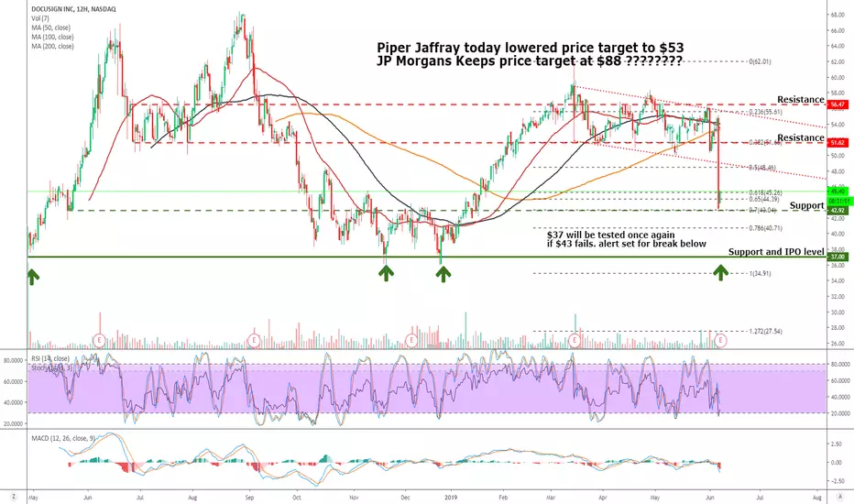Screen dimensions: 854x504
Task: Click the Fibonacci 0.786(40.71) level label
Action: click(766, 228)
